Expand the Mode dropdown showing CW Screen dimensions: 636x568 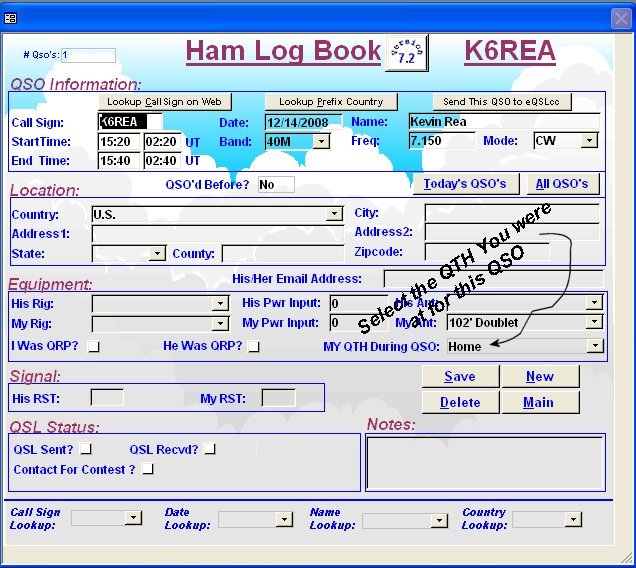(x=589, y=142)
